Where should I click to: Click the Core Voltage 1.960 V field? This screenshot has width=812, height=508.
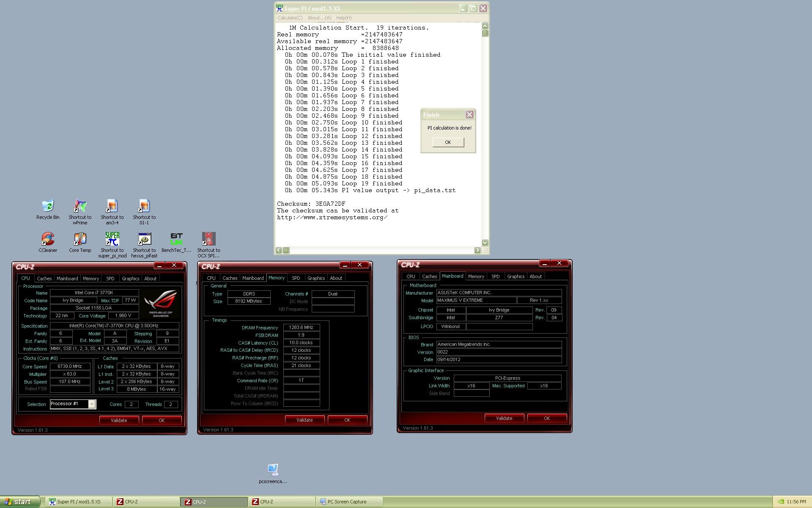123,316
